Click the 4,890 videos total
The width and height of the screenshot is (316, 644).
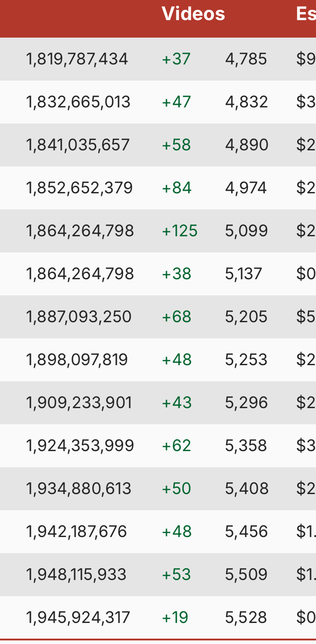tap(247, 145)
